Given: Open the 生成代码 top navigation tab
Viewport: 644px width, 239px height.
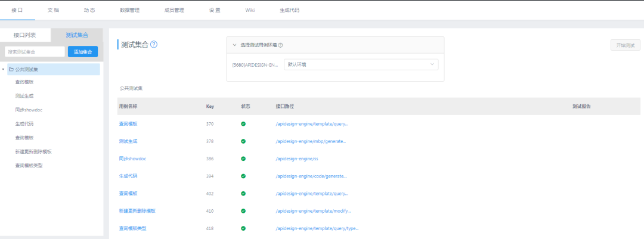Looking at the screenshot, I should pos(290,10).
